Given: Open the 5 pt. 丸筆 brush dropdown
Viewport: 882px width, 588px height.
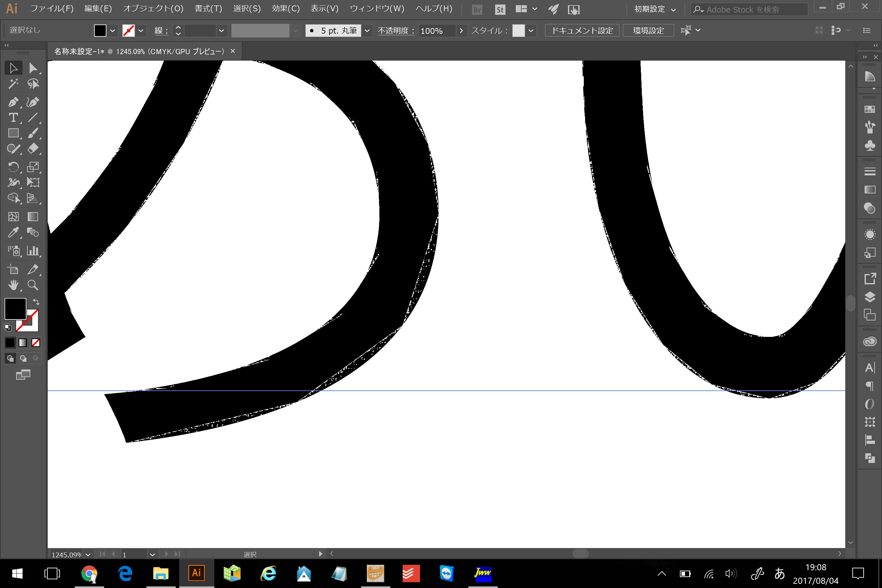Looking at the screenshot, I should pos(367,30).
